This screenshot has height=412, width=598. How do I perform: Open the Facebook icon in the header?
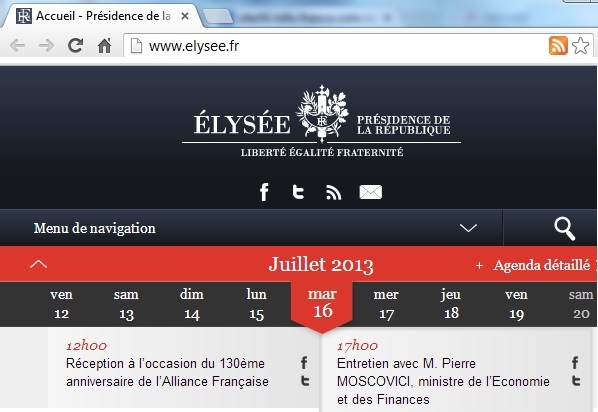coord(264,192)
